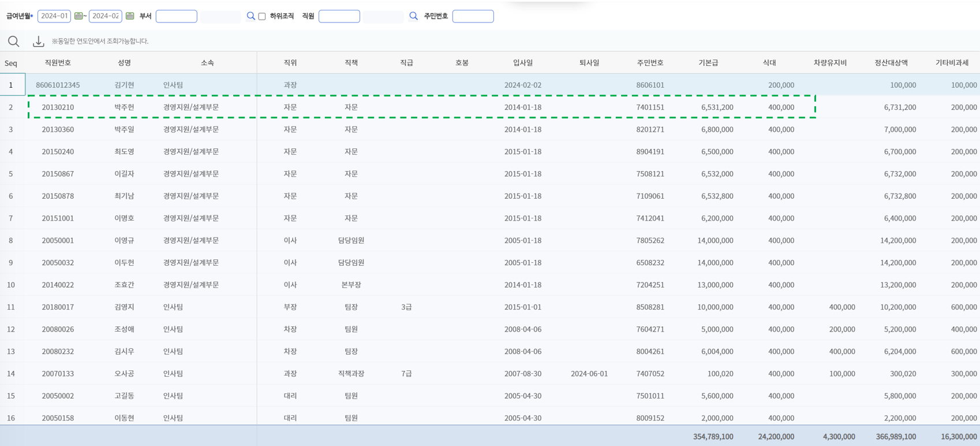Select employee number 86061012345
The width and height of the screenshot is (980, 446).
pos(58,85)
